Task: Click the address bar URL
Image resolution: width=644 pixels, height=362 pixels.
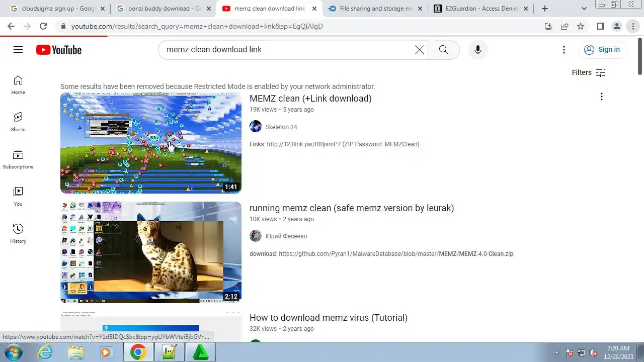Action: [x=197, y=26]
